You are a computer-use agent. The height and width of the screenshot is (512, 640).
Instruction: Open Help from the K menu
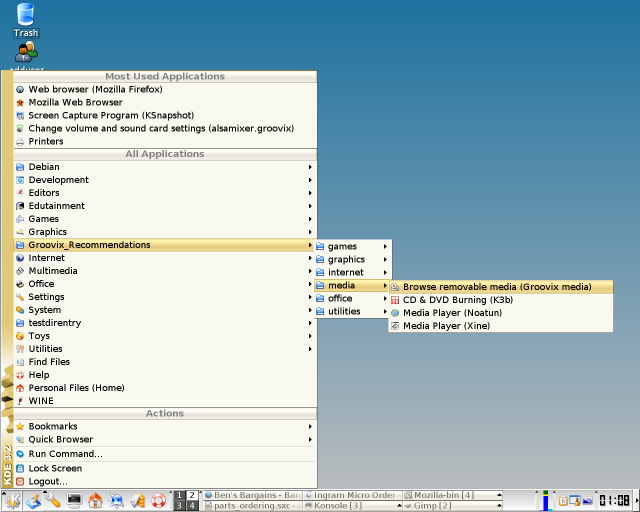[x=165, y=375]
